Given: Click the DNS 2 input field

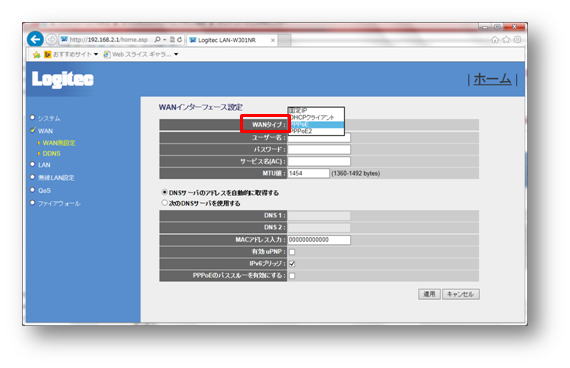Looking at the screenshot, I should pos(319,228).
